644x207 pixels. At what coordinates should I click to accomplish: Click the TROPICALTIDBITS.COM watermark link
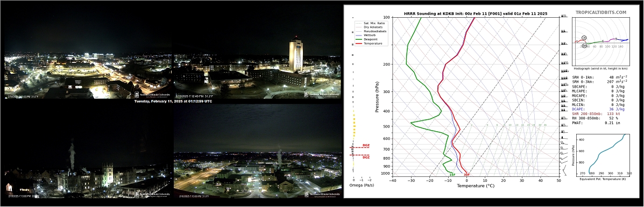pos(601,13)
